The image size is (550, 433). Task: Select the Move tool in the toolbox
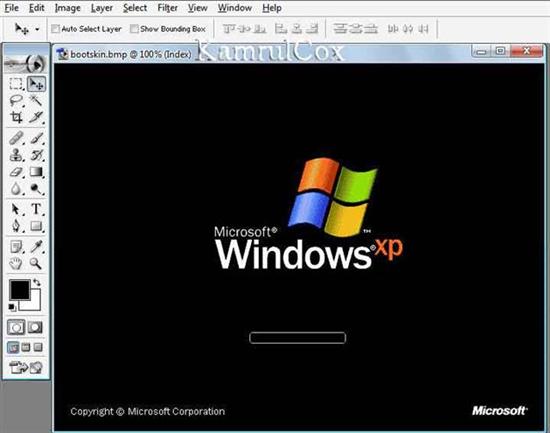click(36, 84)
